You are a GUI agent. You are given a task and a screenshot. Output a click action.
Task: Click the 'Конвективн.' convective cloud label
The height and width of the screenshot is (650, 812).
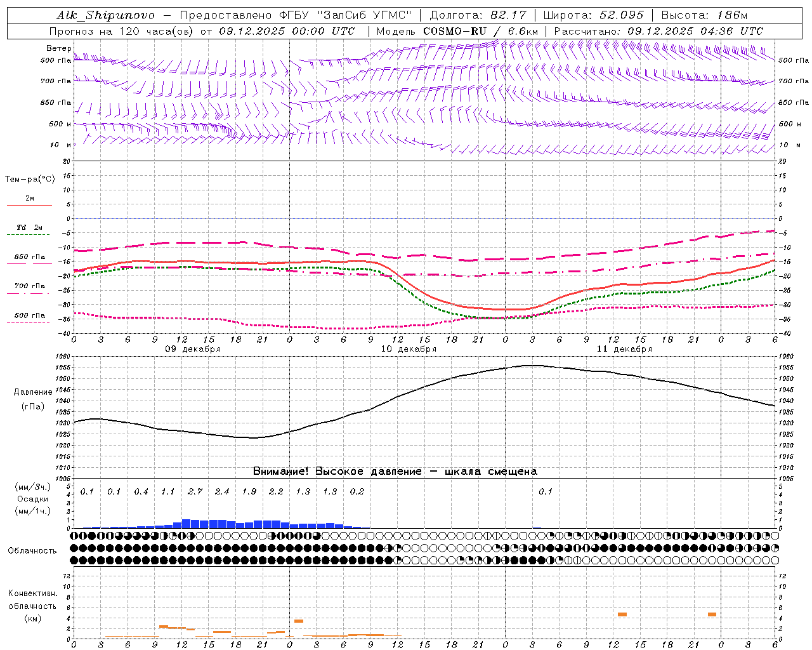(33, 594)
